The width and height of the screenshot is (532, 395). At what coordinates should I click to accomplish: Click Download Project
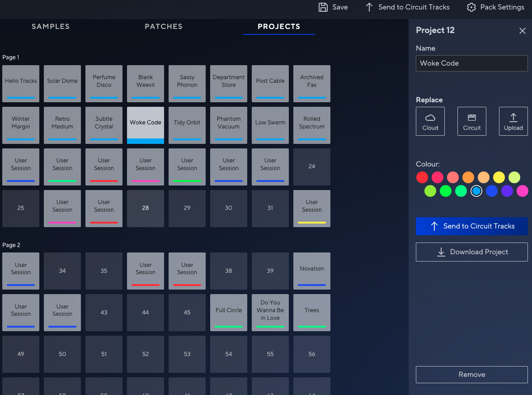(471, 252)
